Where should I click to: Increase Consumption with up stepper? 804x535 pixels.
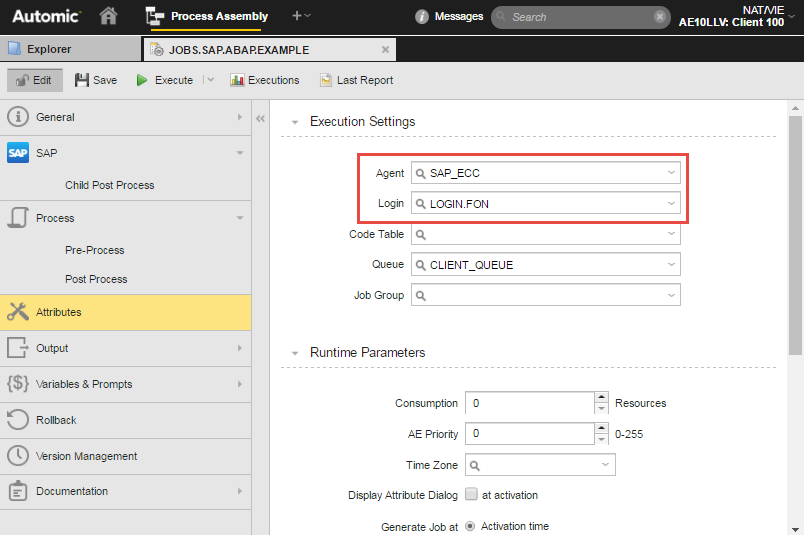coord(601,398)
